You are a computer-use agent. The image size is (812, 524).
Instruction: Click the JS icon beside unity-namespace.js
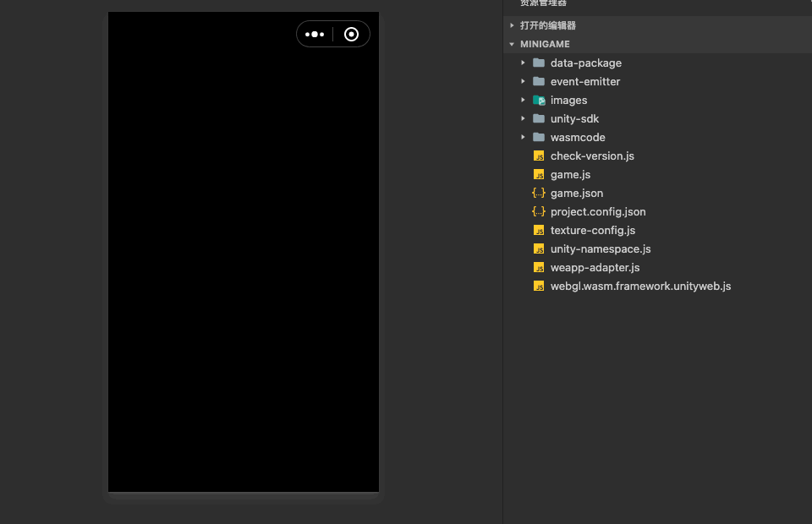click(539, 248)
